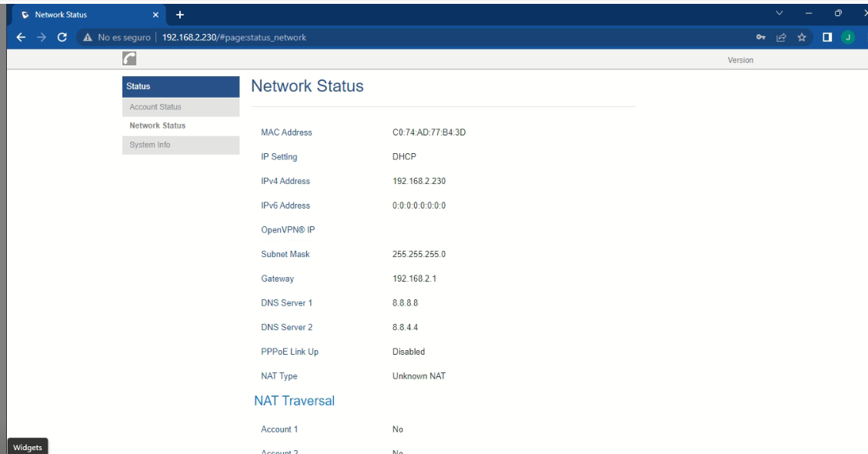Click the Version label in header
The image size is (868, 454).
tap(740, 60)
